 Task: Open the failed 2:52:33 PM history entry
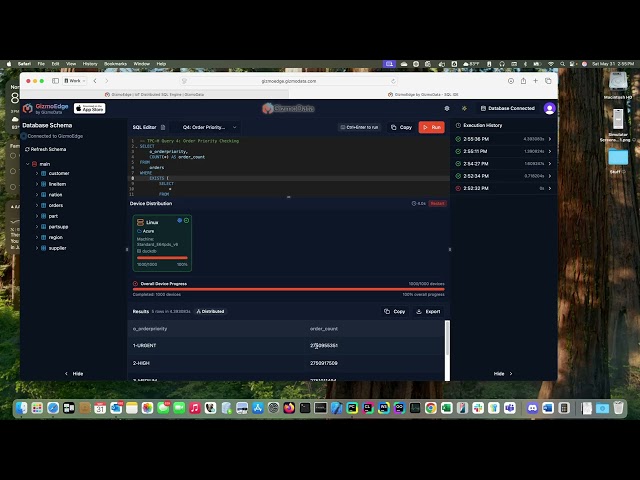504,188
